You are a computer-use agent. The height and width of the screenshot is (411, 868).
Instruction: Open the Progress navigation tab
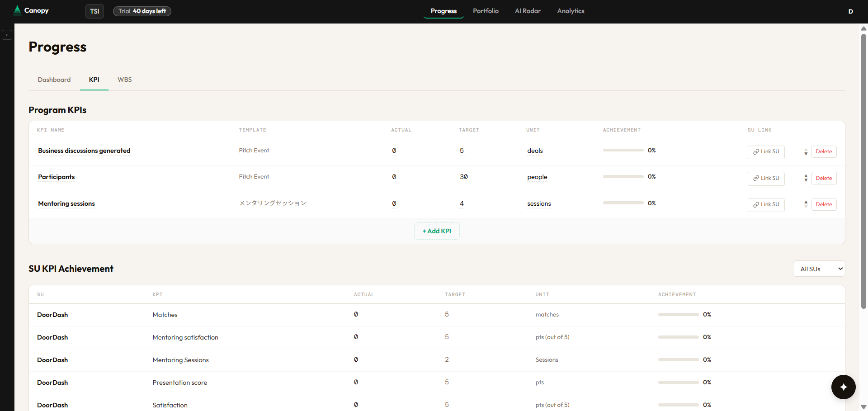pyautogui.click(x=443, y=11)
